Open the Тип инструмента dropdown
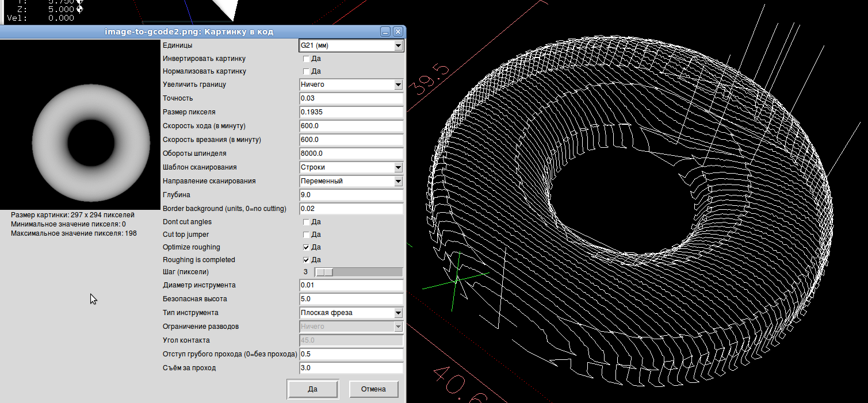This screenshot has height=403, width=868. click(351, 313)
